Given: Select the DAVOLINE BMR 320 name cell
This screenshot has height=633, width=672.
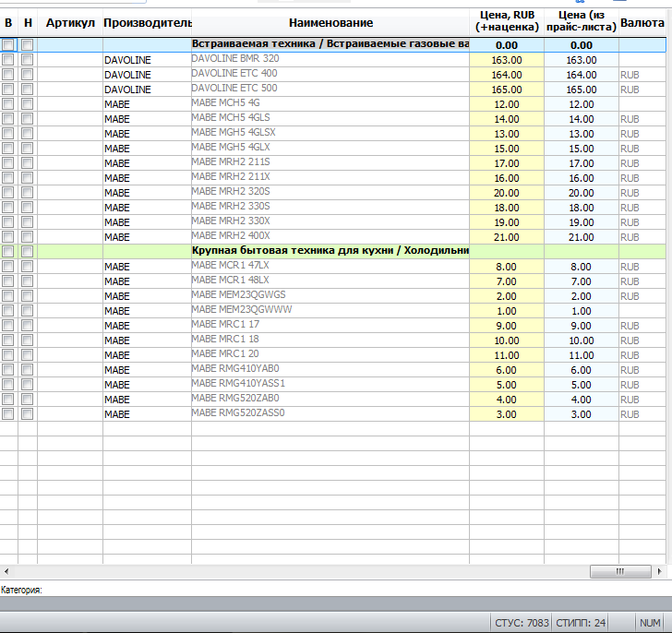Looking at the screenshot, I should point(330,60).
